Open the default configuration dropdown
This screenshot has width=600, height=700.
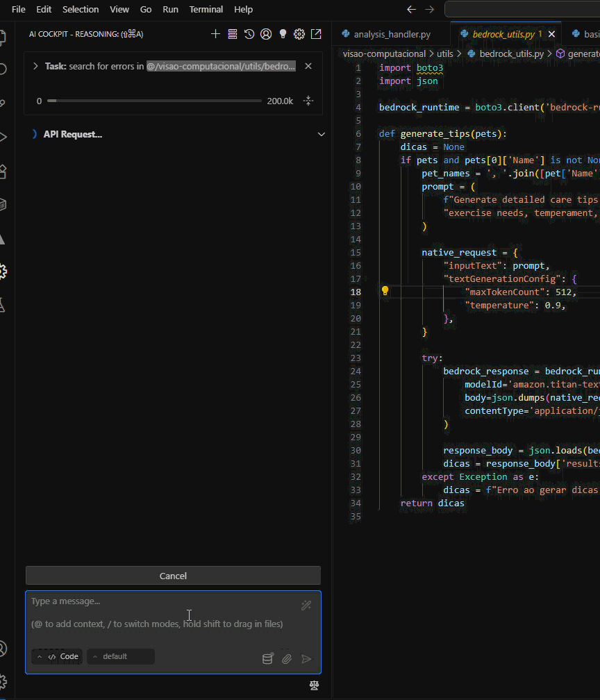click(120, 656)
